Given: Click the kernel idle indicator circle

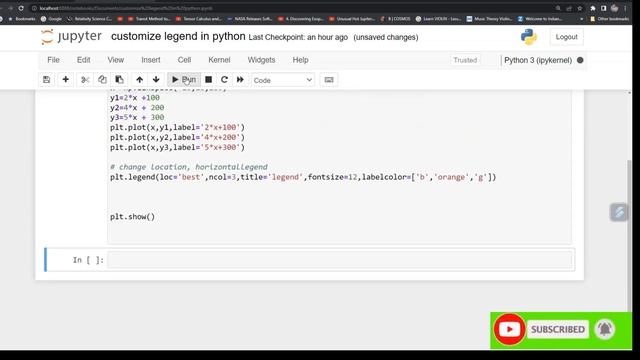Looking at the screenshot, I should (580, 60).
